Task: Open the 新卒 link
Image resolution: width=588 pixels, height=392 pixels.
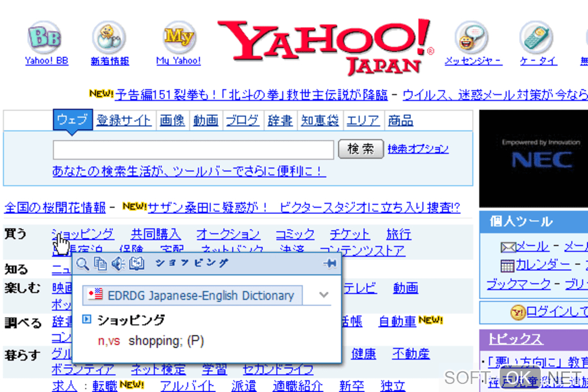Action: (352, 386)
